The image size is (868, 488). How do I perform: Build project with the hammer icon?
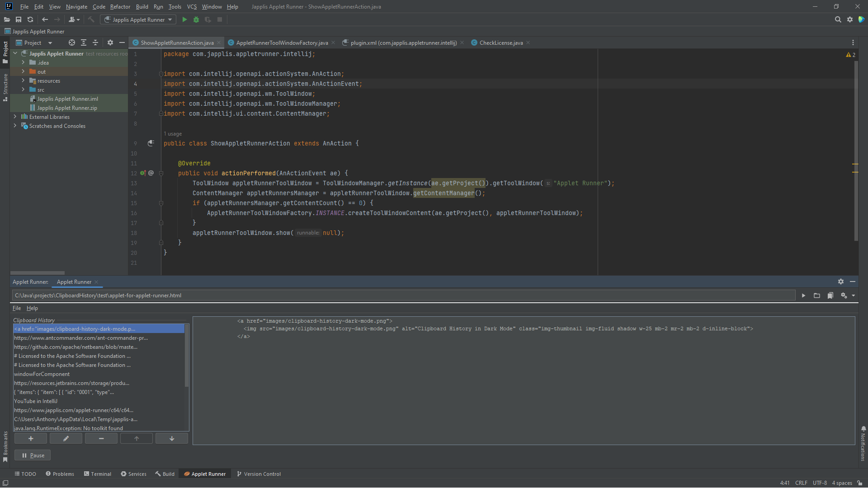point(91,19)
